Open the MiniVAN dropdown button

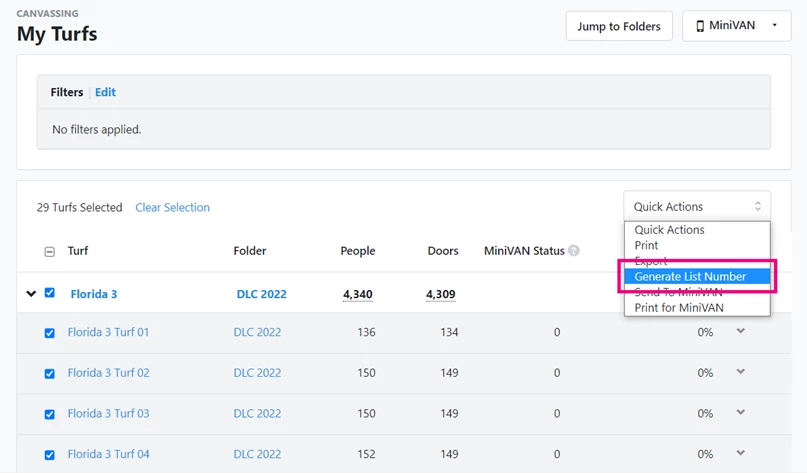736,26
